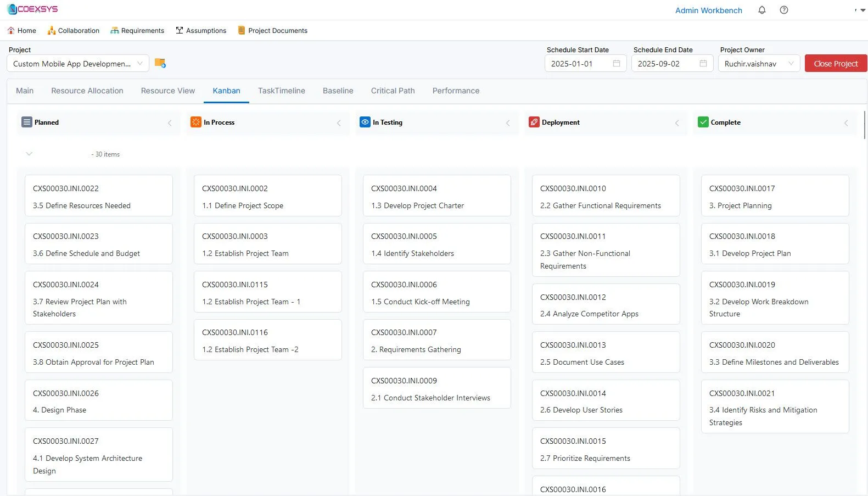Switch to the Resource Allocation tab

point(87,91)
